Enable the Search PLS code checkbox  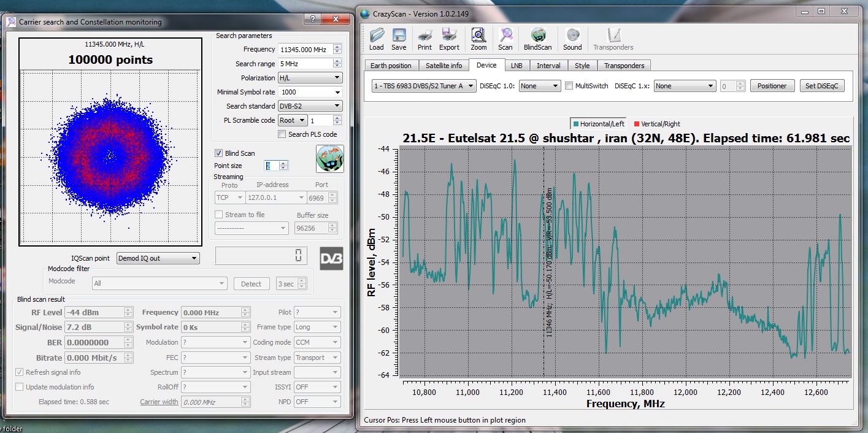(282, 134)
